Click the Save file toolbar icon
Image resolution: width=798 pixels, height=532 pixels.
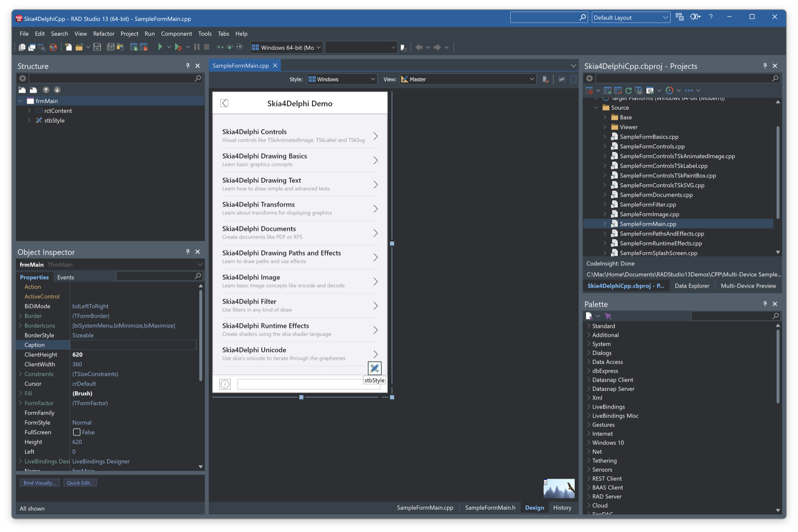click(97, 47)
